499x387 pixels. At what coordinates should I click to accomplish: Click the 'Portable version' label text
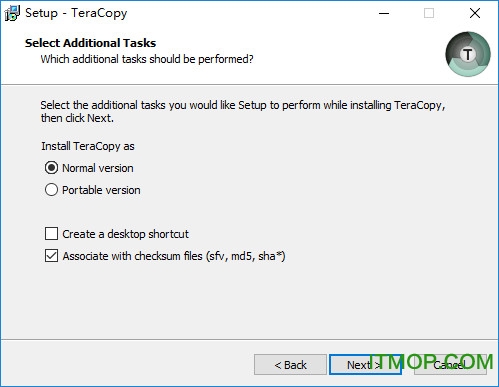[101, 190]
